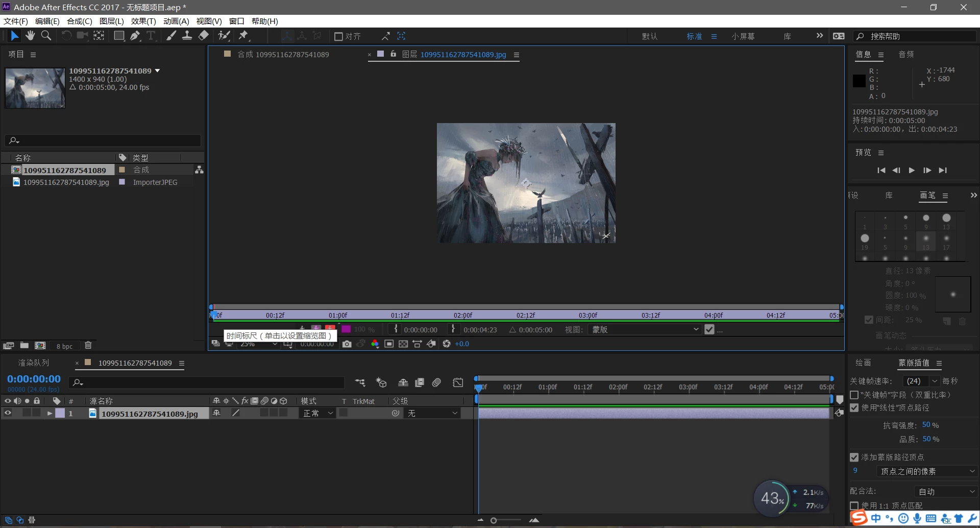The image size is (980, 528).
Task: Open the 视图 蒙版 dropdown
Action: (644, 329)
